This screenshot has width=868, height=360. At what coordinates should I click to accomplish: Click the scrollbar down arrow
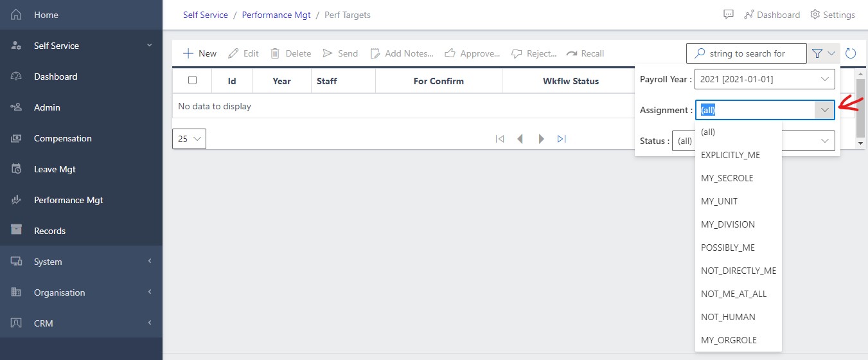(x=861, y=144)
